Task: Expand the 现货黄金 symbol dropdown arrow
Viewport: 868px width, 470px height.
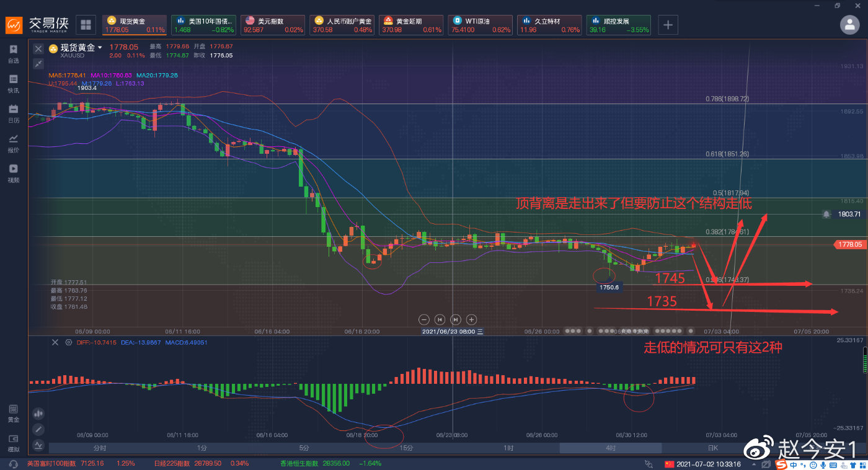Action: tap(100, 48)
